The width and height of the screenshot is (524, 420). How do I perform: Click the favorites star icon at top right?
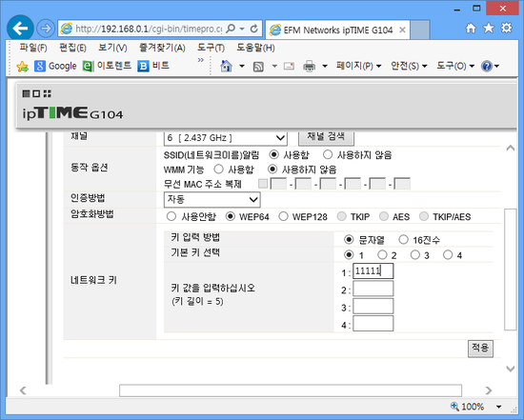[x=489, y=29]
